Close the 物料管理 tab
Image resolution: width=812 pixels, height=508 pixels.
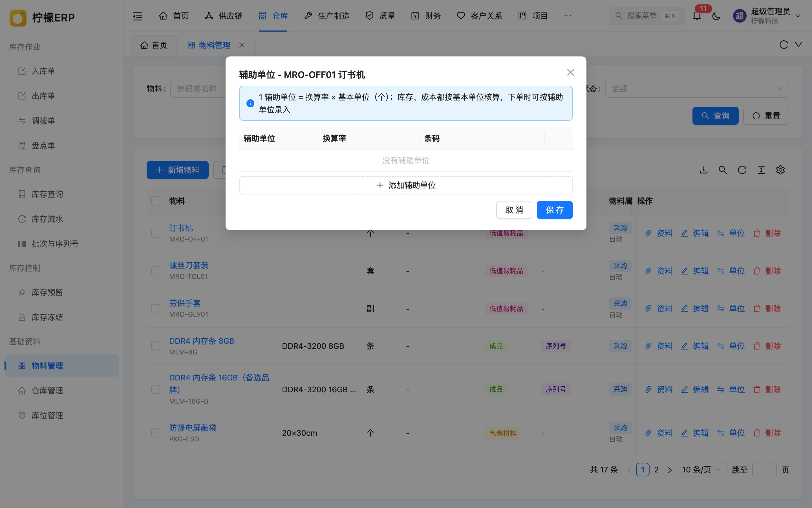pos(242,45)
